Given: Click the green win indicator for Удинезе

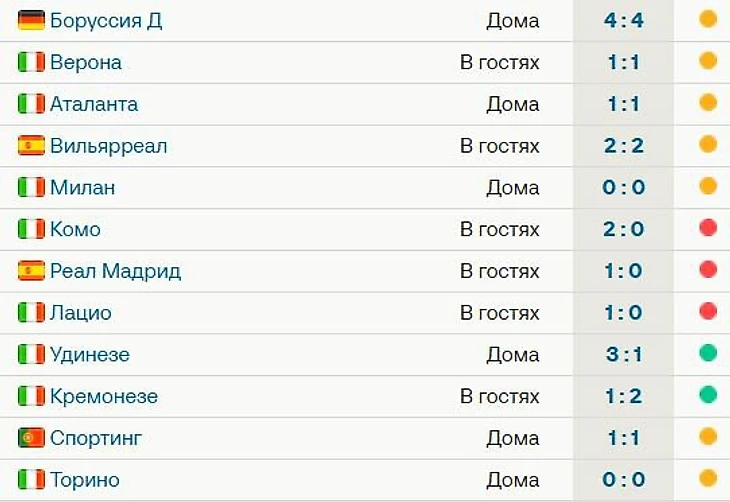Looking at the screenshot, I should pyautogui.click(x=708, y=353).
